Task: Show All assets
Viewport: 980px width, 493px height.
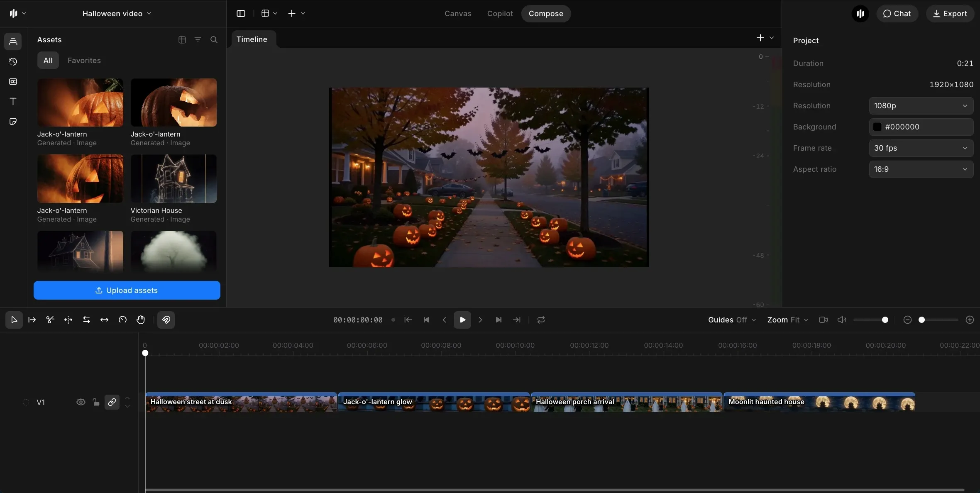Action: (x=48, y=61)
